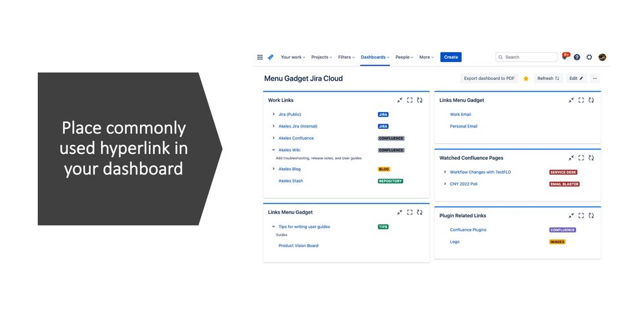Image resolution: width=644 pixels, height=315 pixels.
Task: Open the Akeles Wiki link
Action: [289, 150]
